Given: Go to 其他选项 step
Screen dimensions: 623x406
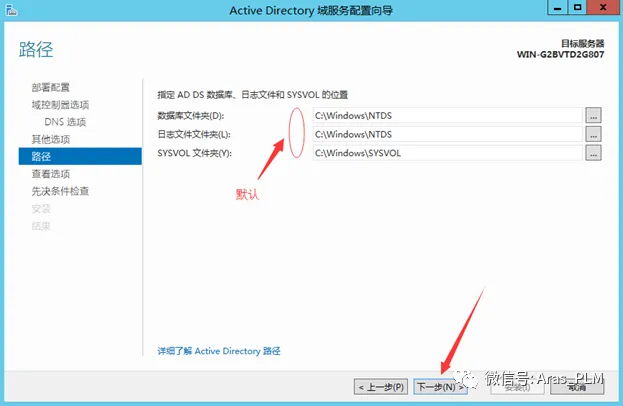Looking at the screenshot, I should tap(50, 139).
